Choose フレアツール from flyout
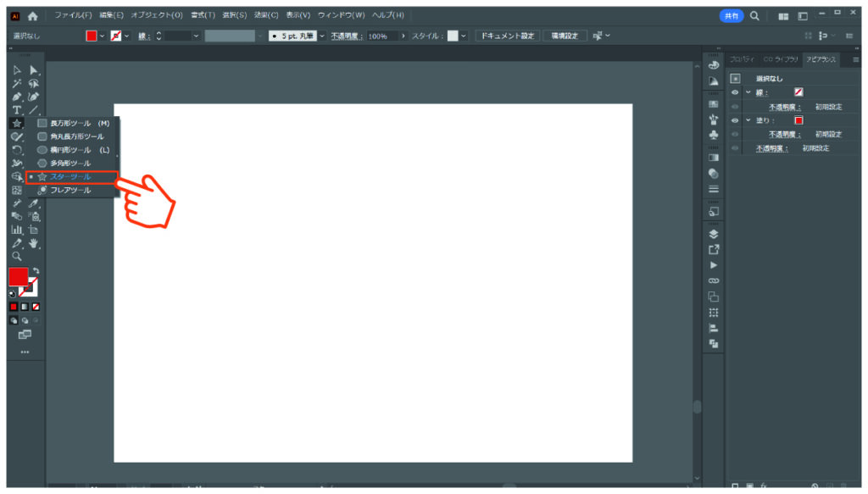Viewport: 868px width, 494px height. pos(73,191)
